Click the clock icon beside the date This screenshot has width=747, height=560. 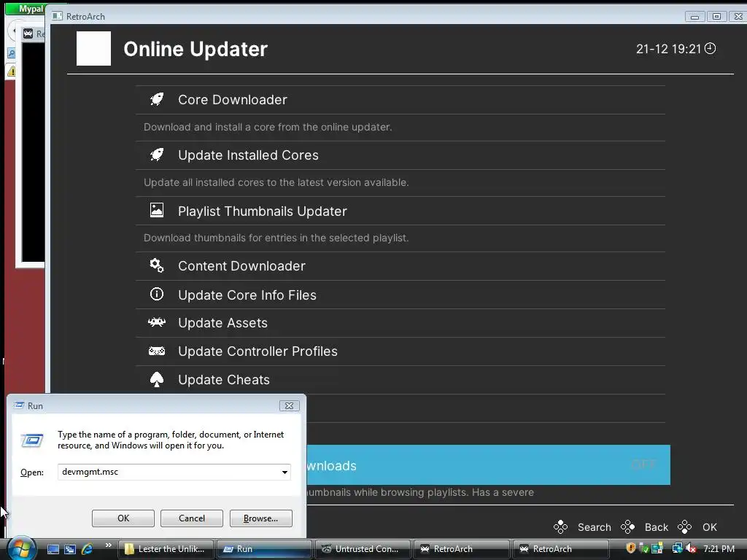pyautogui.click(x=710, y=49)
